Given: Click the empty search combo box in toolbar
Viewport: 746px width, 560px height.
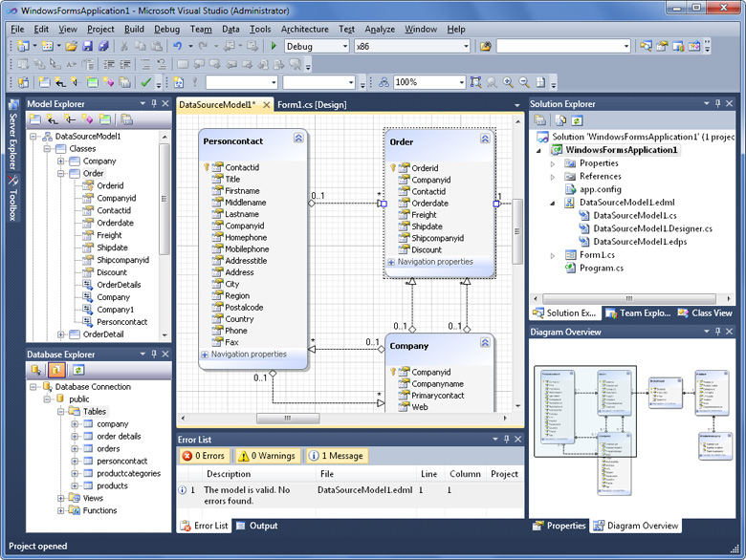Looking at the screenshot, I should [563, 46].
